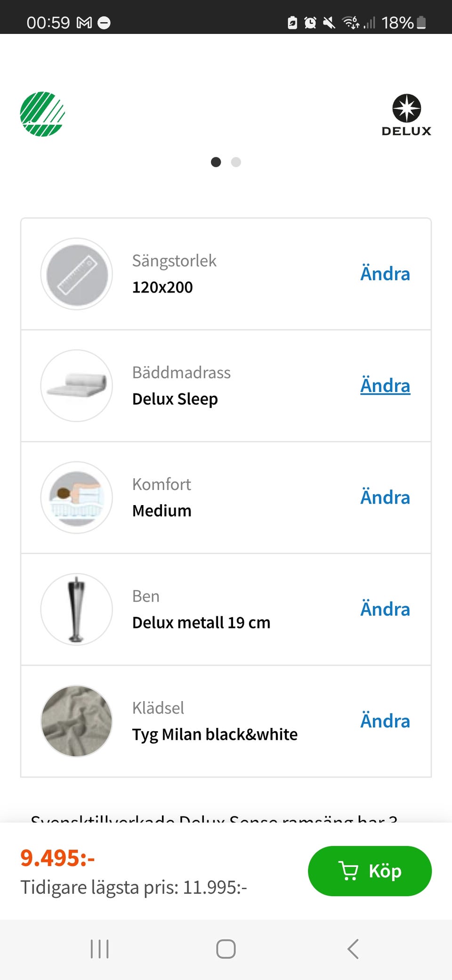
Task: Tap the 9.495:- price text
Action: [x=57, y=858]
